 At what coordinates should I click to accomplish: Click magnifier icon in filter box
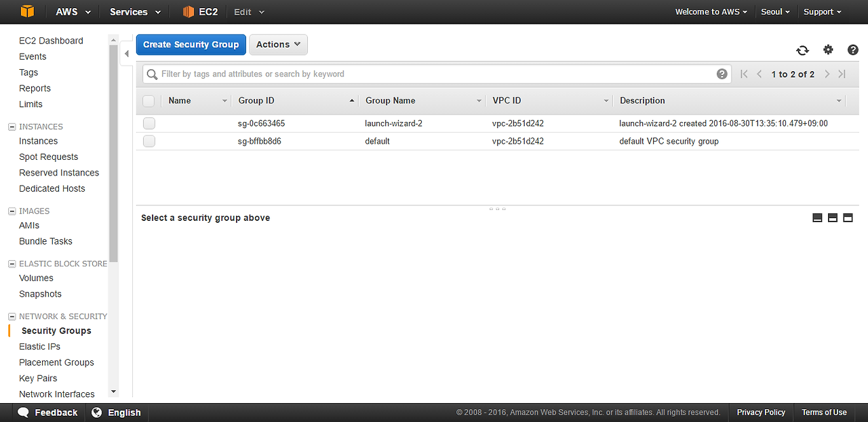[153, 74]
